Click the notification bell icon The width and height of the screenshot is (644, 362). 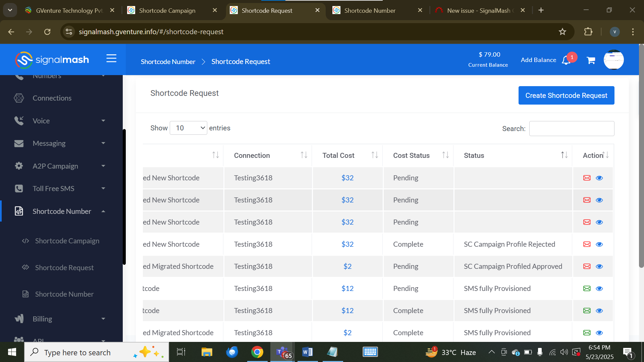click(566, 60)
